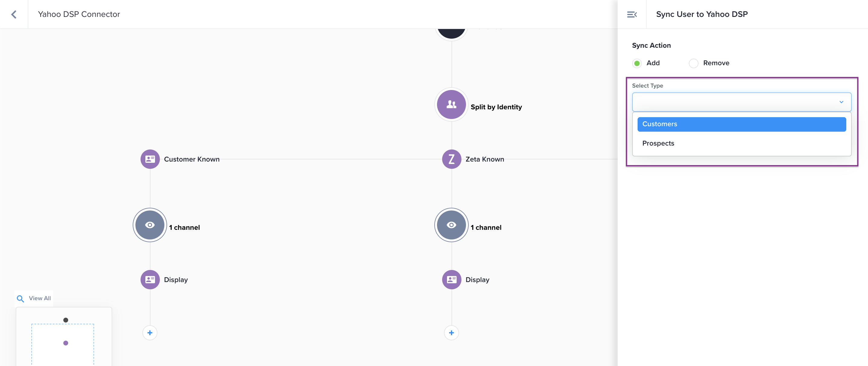Click the Customer Known card icon
The image size is (868, 366).
(150, 159)
